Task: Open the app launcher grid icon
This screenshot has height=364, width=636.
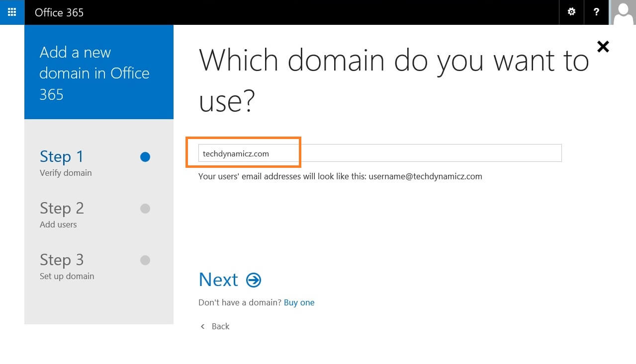Action: 12,12
